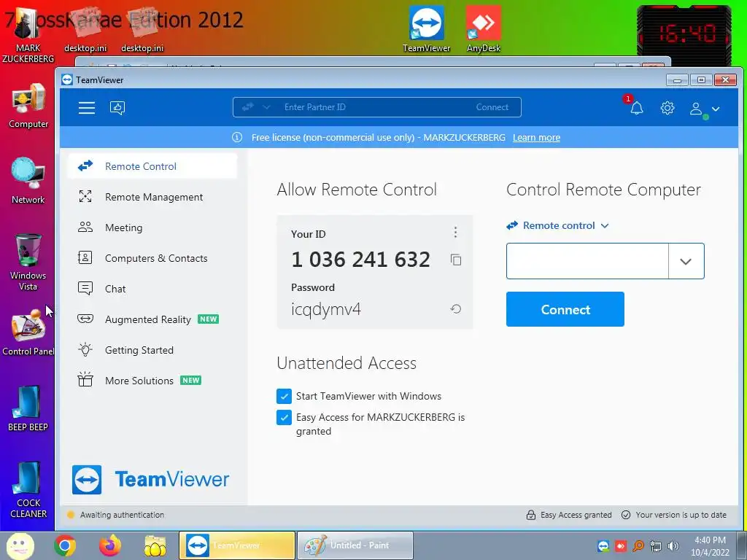Click the password text icqdymv4
Image resolution: width=747 pixels, height=560 pixels.
click(x=326, y=309)
